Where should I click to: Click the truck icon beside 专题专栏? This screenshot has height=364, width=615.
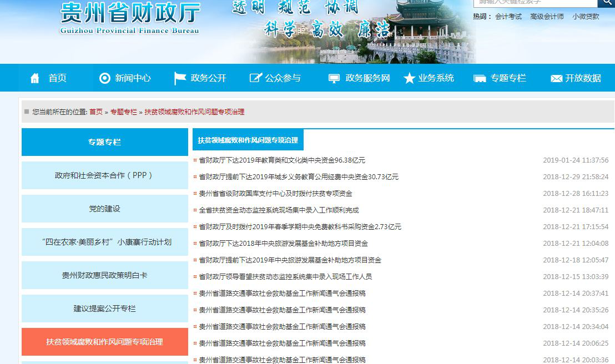(x=480, y=78)
